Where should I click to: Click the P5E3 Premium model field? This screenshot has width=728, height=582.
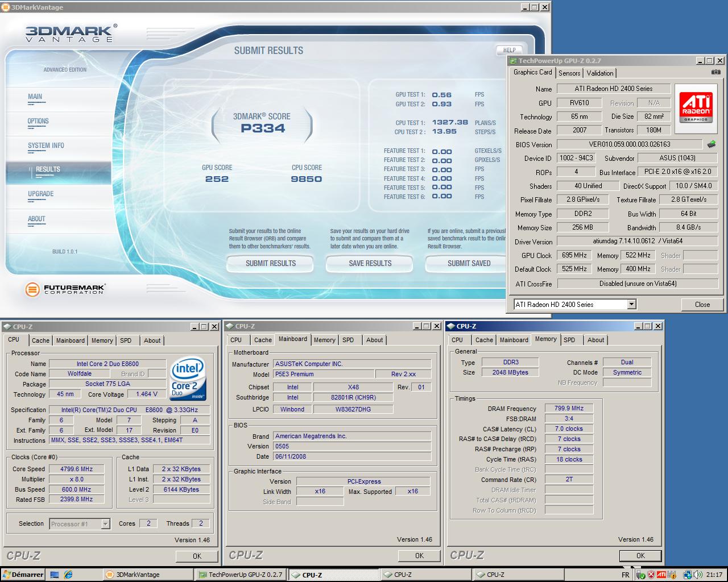pyautogui.click(x=324, y=374)
